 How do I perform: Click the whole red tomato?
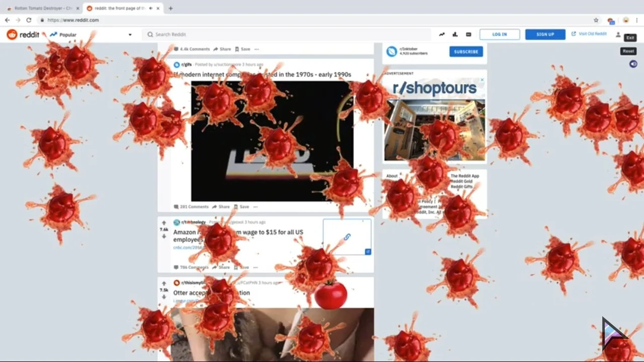(x=331, y=294)
